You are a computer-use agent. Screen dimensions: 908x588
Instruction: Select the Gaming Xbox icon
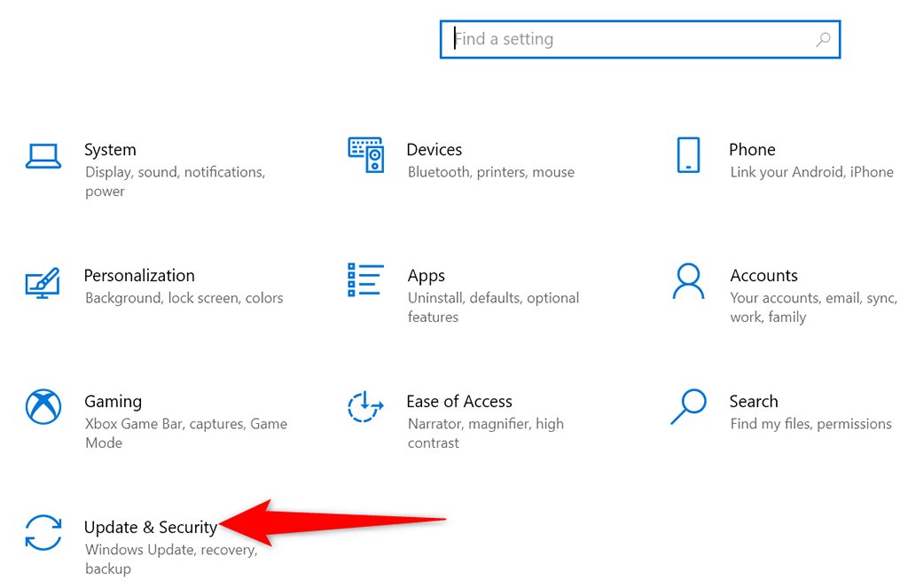pyautogui.click(x=43, y=407)
